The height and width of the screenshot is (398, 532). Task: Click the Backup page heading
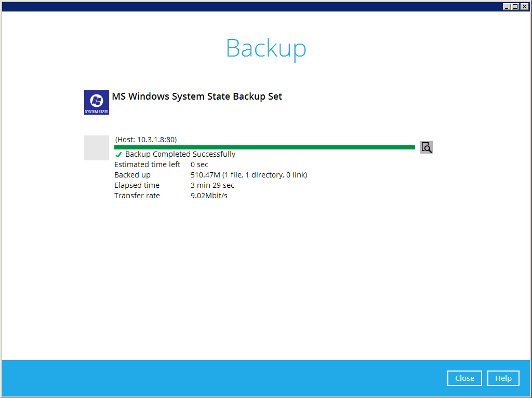tap(266, 48)
